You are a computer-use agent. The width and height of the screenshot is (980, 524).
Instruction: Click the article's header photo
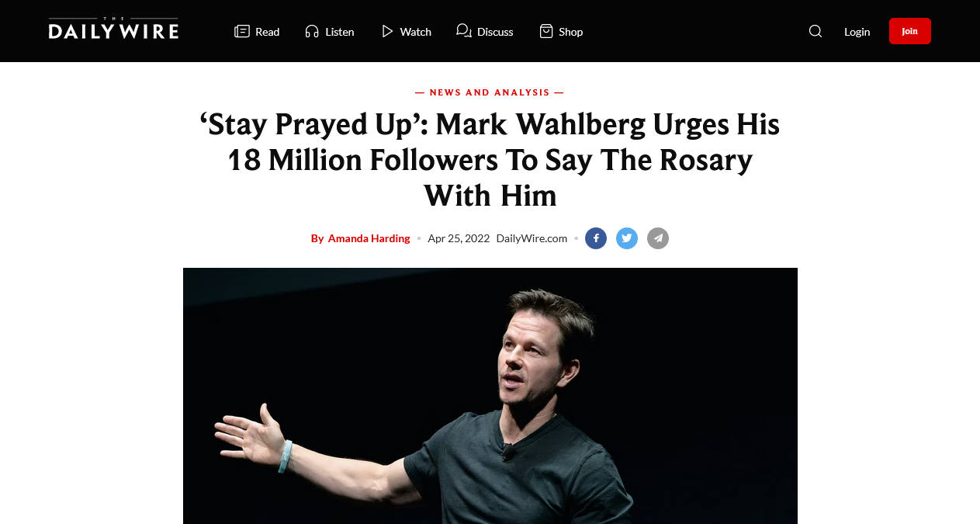point(490,396)
